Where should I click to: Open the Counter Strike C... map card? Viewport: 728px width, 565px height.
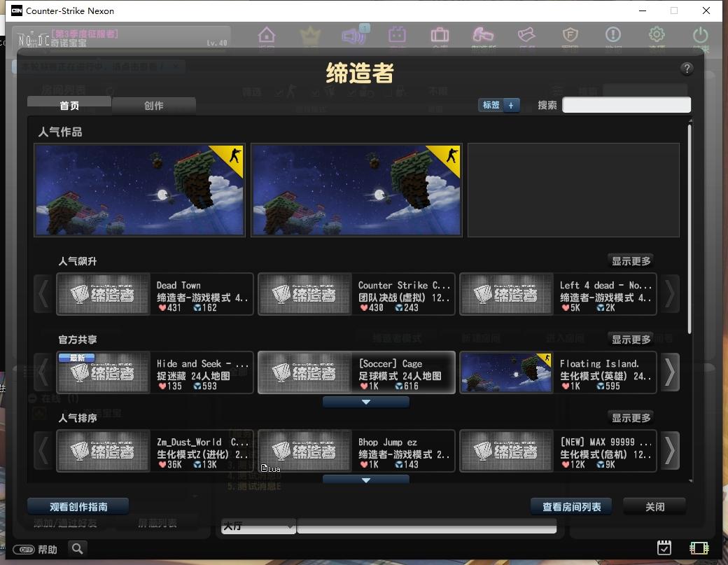coord(356,294)
